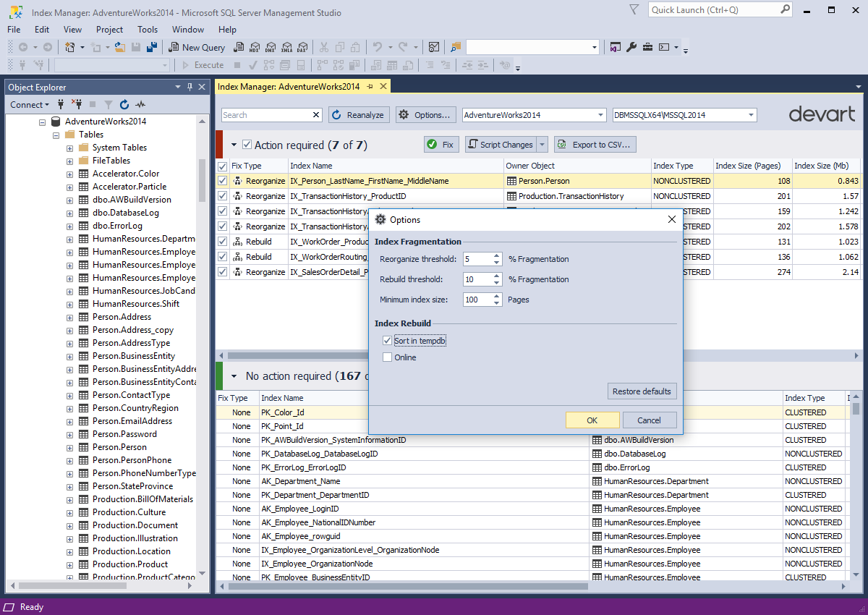Enable the Online rebuild checkbox

coord(388,357)
